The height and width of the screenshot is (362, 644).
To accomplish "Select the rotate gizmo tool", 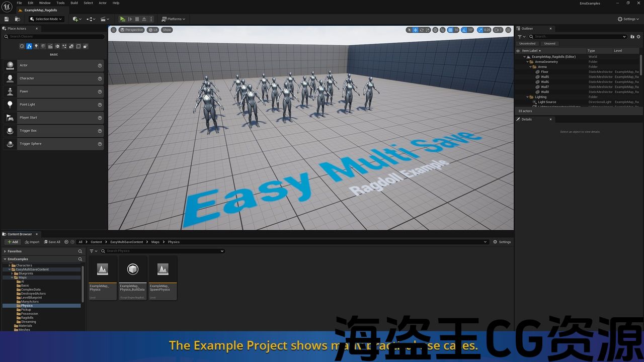I will 422,30.
